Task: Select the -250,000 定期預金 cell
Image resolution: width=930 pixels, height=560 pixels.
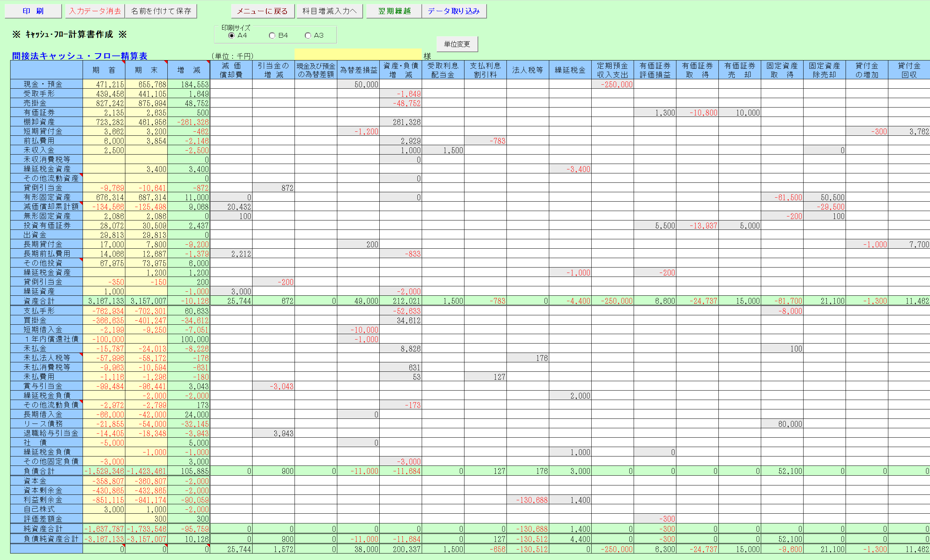Action: pos(612,84)
